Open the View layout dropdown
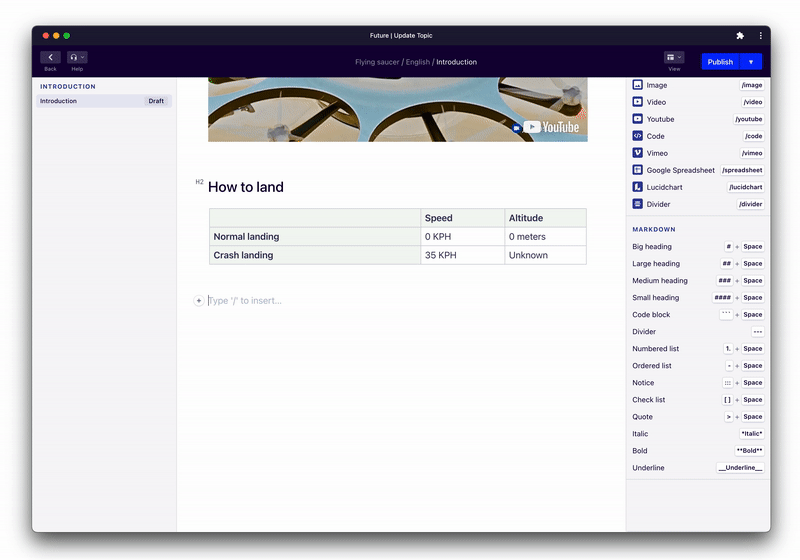The height and width of the screenshot is (560, 800). click(673, 57)
